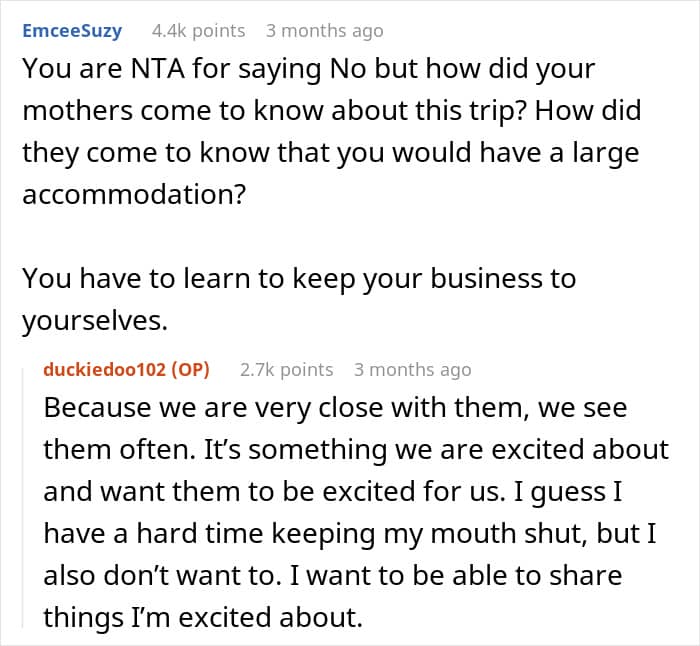Click the line 'Because we are very close'
The width and height of the screenshot is (700, 646).
coord(335,408)
